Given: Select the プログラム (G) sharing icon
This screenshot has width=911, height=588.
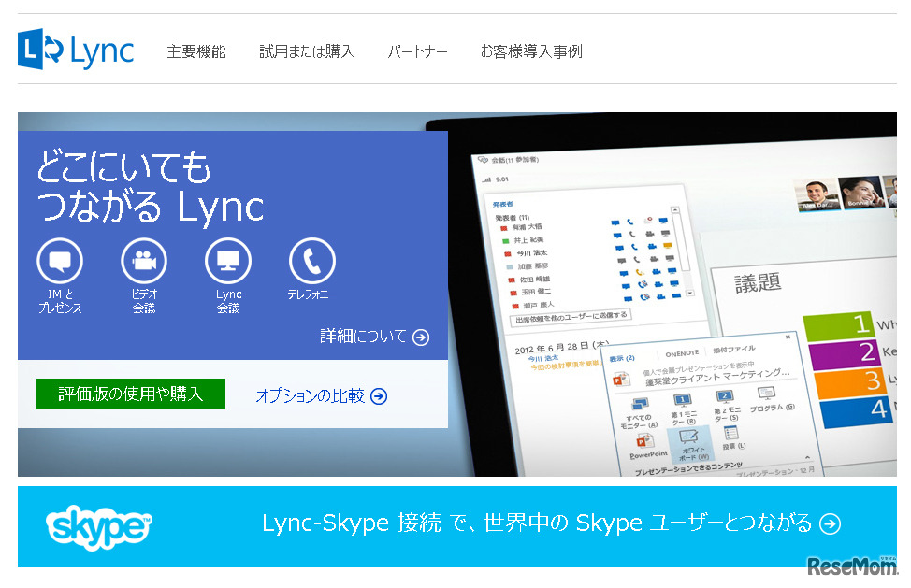Looking at the screenshot, I should pos(765,394).
